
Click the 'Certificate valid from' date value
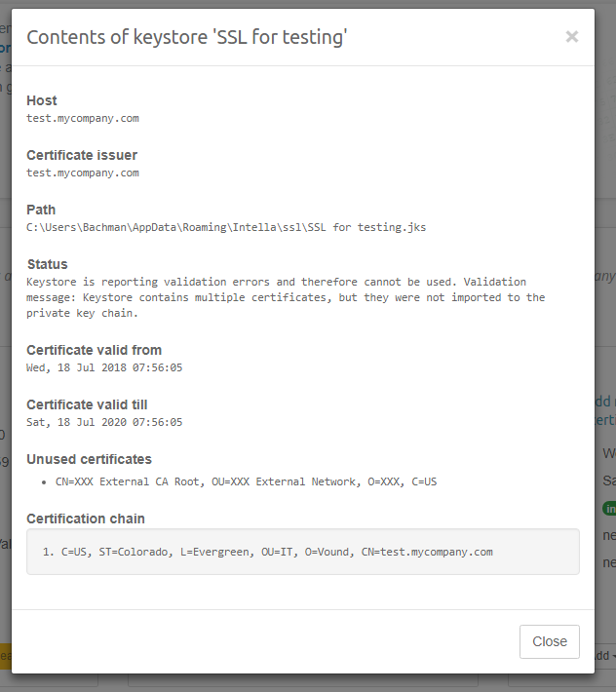(x=104, y=367)
